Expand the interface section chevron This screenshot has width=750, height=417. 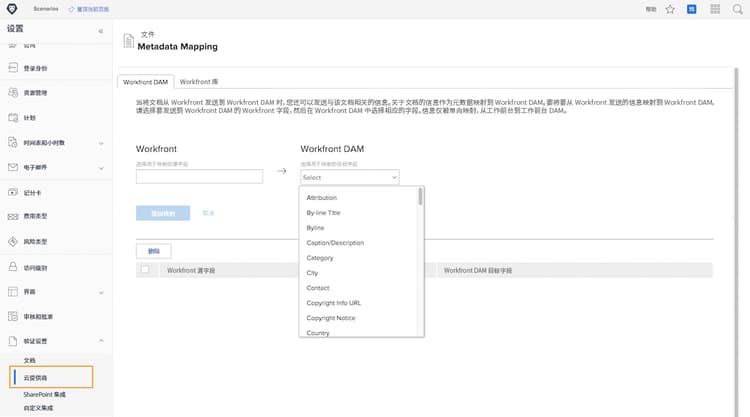click(x=101, y=292)
